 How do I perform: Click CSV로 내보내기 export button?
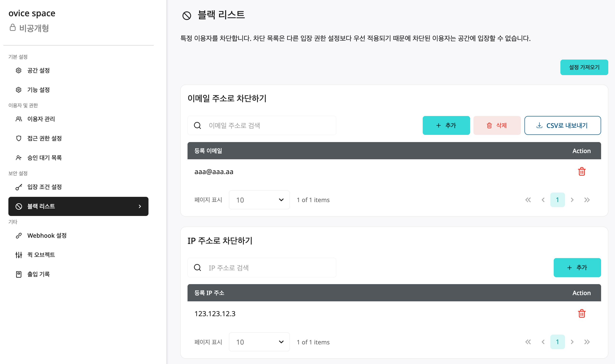[x=563, y=125]
